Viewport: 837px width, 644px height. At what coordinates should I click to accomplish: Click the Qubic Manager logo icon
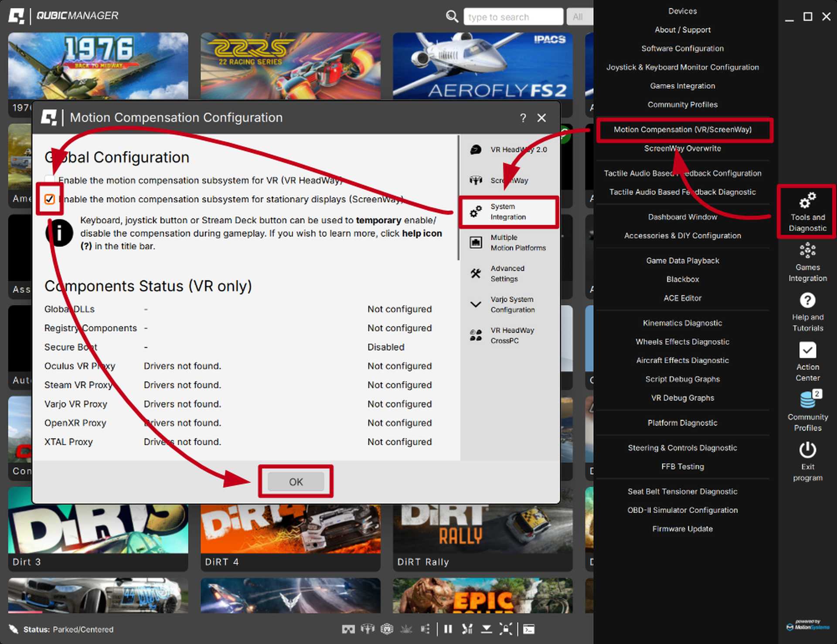tap(17, 16)
